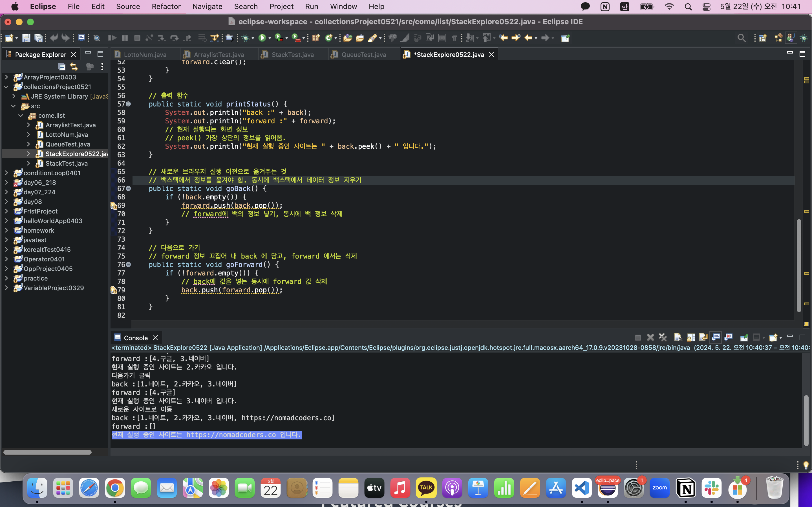Click the Save All toolbar icon
The image size is (812, 507).
click(39, 38)
